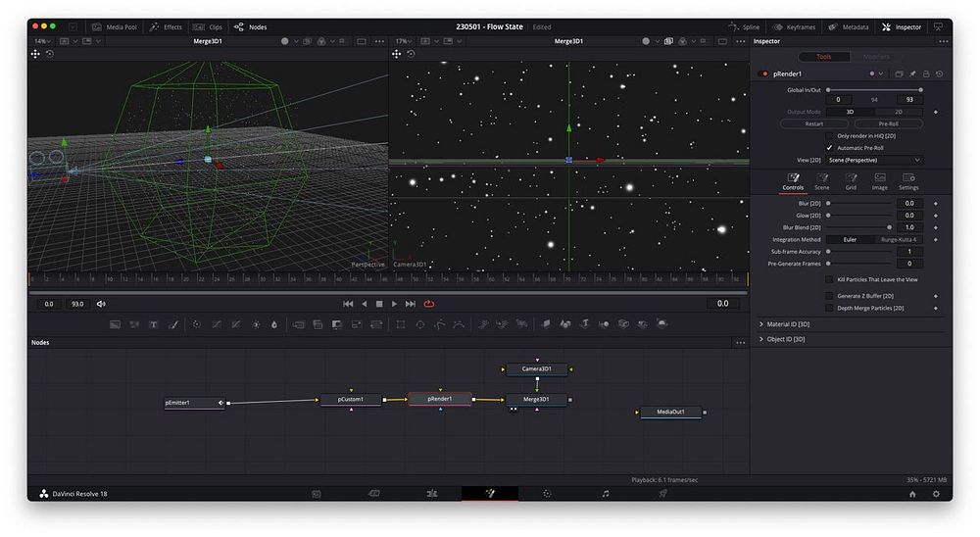Viewport: 980px width, 537px height.
Task: Select the Ellipse mask tool
Action: [x=420, y=324]
